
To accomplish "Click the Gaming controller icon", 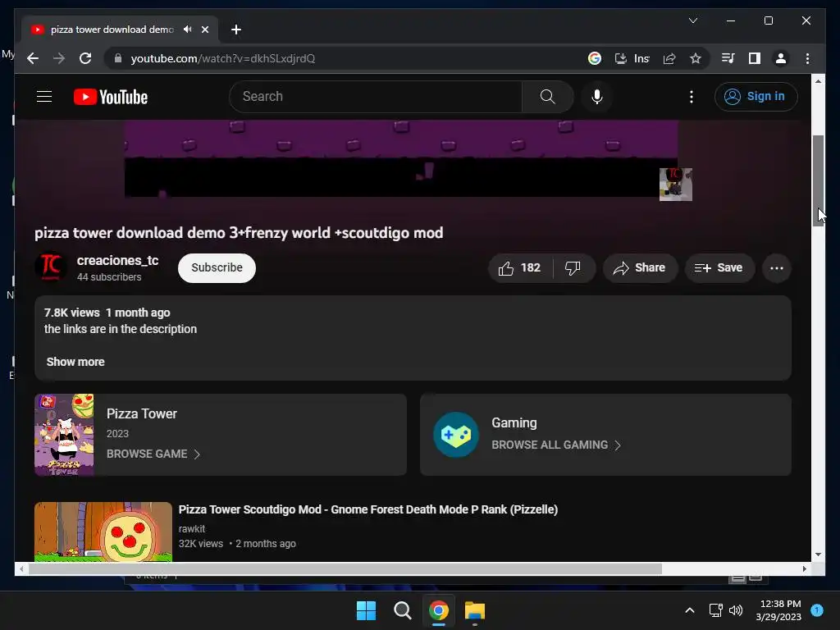I will [456, 435].
